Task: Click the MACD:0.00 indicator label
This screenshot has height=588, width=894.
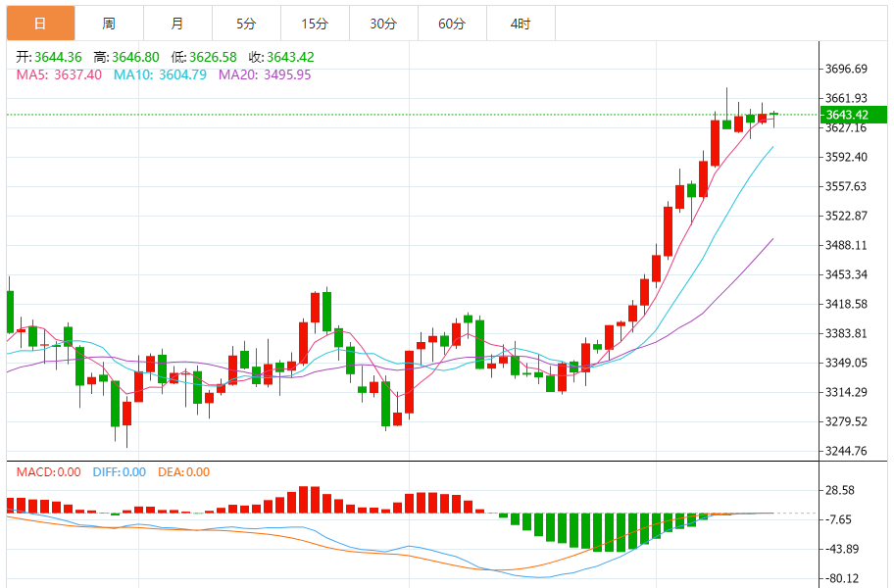Action: (48, 471)
